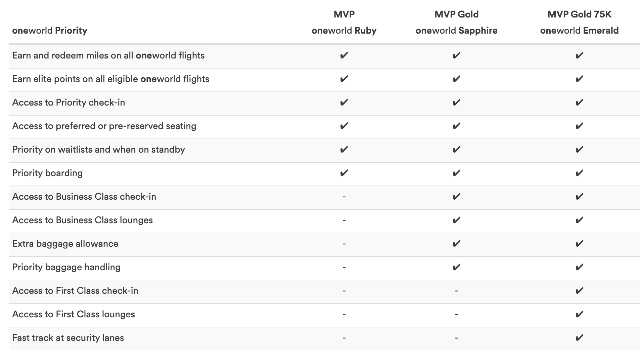Click MVP Ruby checkmark for Priority boarding
Image resolution: width=644 pixels, height=359 pixels.
(344, 173)
